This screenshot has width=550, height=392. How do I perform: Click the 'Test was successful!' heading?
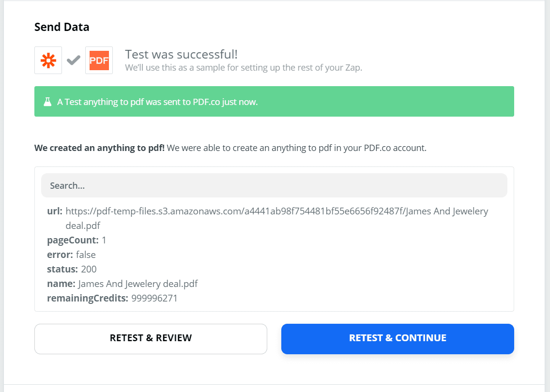point(181,54)
